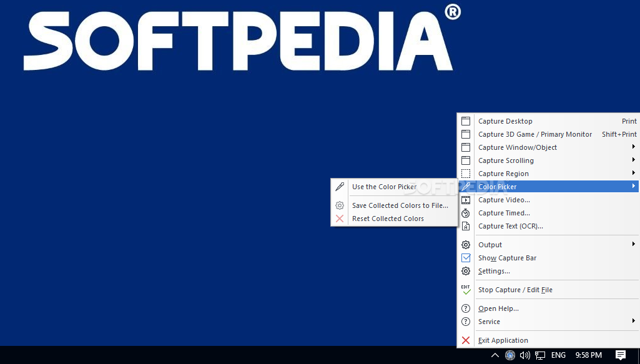
Task: Click the Color Picker eyedropper icon in main menu
Action: (x=466, y=187)
